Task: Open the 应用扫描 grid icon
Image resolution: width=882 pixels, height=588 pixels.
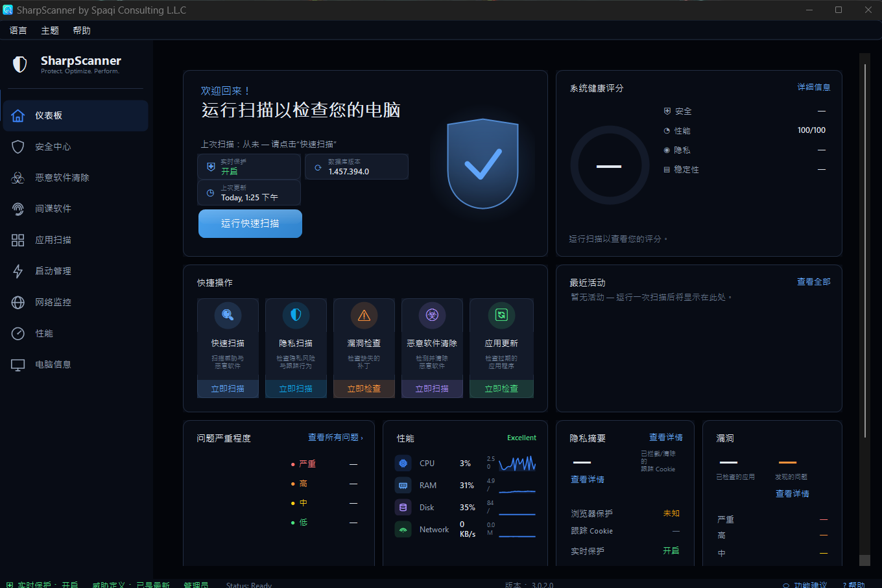Action: [x=18, y=240]
